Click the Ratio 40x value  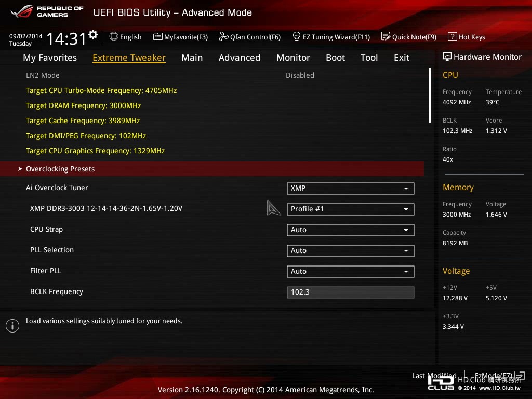click(x=448, y=159)
